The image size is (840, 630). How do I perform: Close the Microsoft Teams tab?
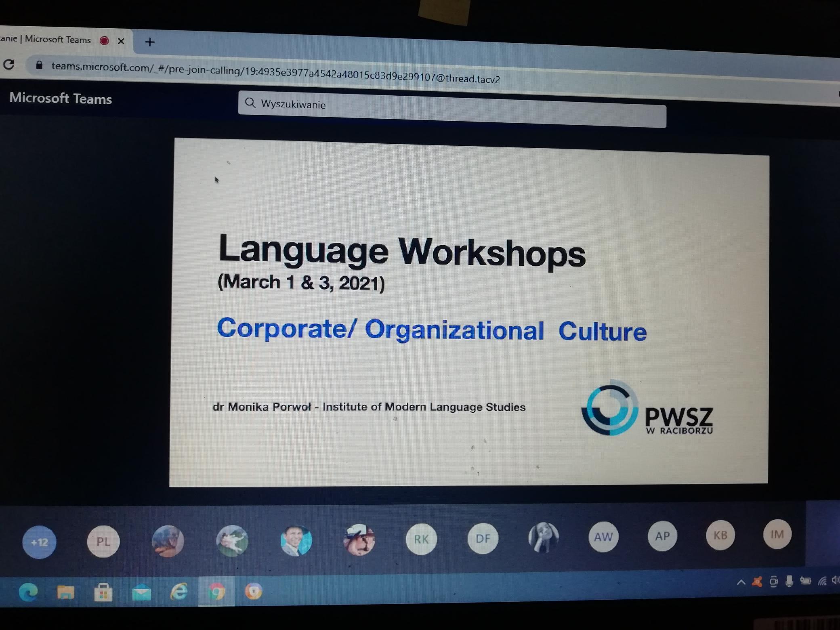(x=121, y=41)
